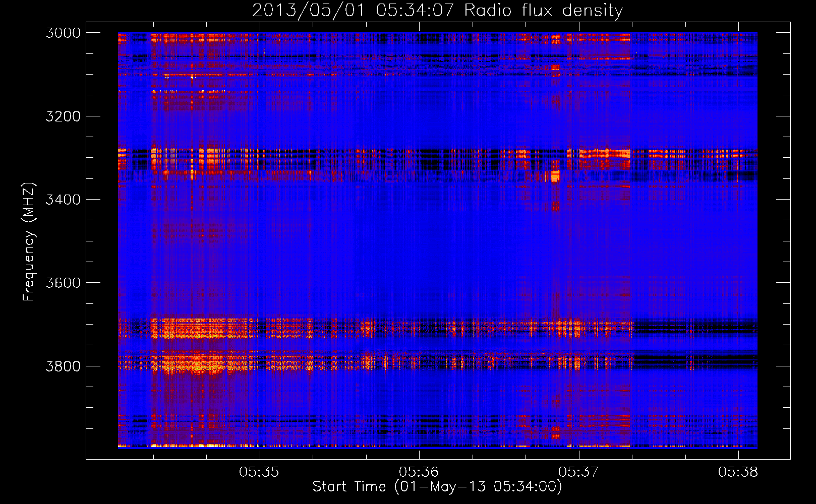The height and width of the screenshot is (504, 816).
Task: Click the 05:37 time tick label
Action: pos(578,472)
